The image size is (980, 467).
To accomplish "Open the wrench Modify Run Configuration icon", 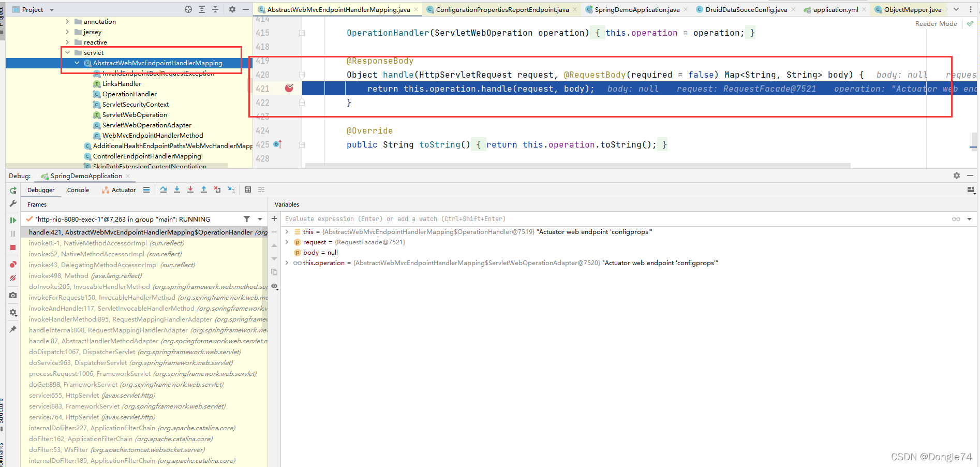I will pyautogui.click(x=13, y=203).
